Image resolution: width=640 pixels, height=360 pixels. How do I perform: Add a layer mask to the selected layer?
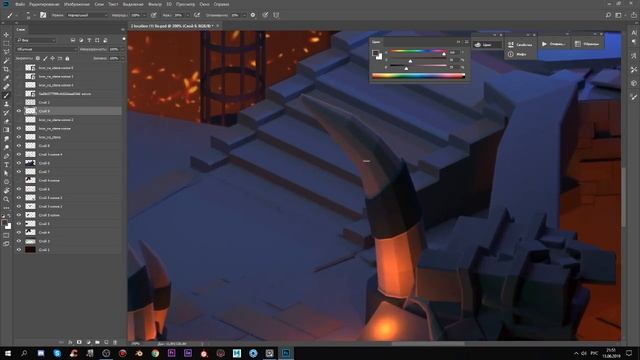79,342
